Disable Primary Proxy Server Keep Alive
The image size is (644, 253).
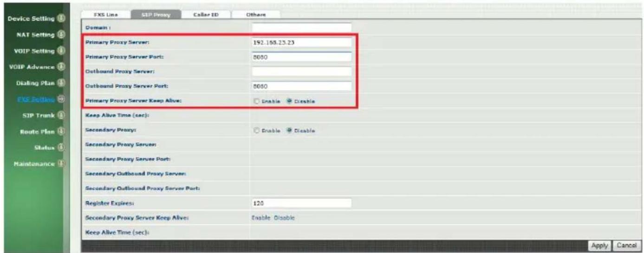tap(290, 101)
